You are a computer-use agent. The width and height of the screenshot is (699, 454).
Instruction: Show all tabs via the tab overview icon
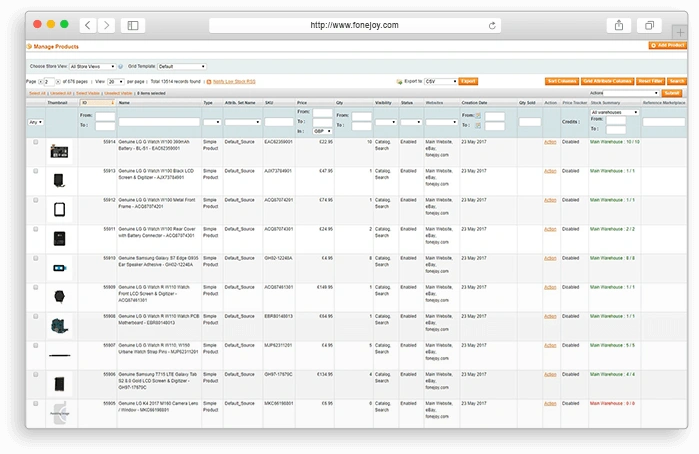coord(650,25)
